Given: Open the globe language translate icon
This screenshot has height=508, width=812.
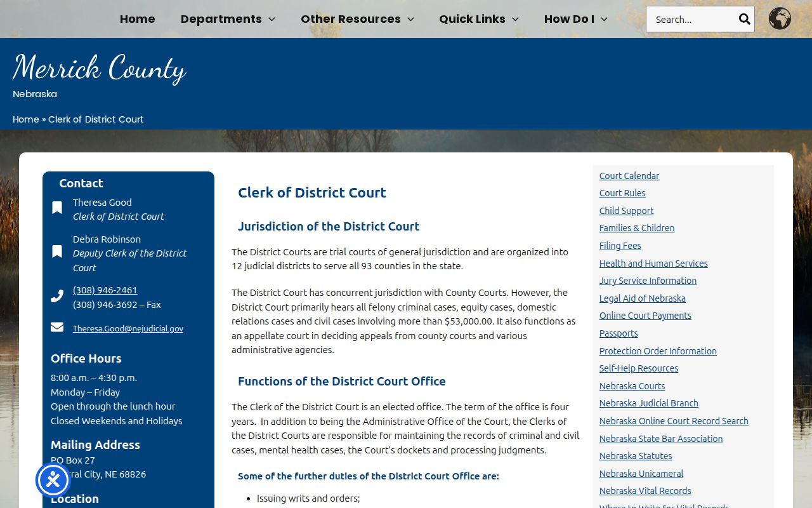Looking at the screenshot, I should pos(780,18).
